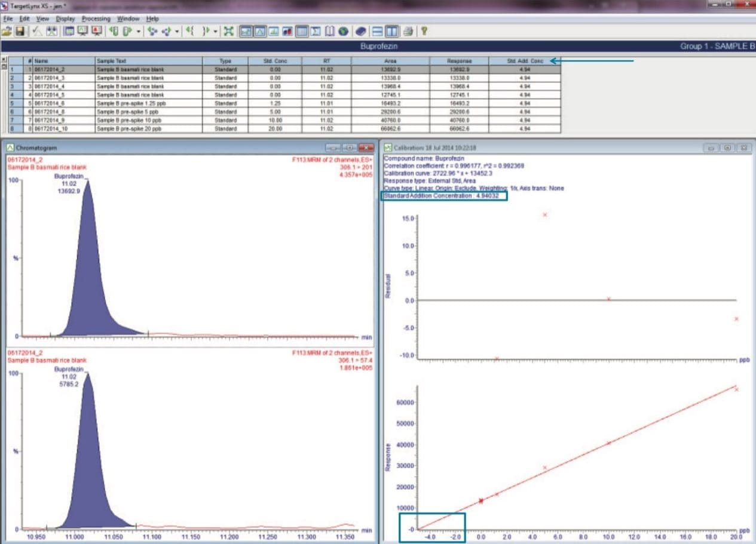Click the horizontal split layout icon
The height and width of the screenshot is (544, 756).
[x=377, y=31]
